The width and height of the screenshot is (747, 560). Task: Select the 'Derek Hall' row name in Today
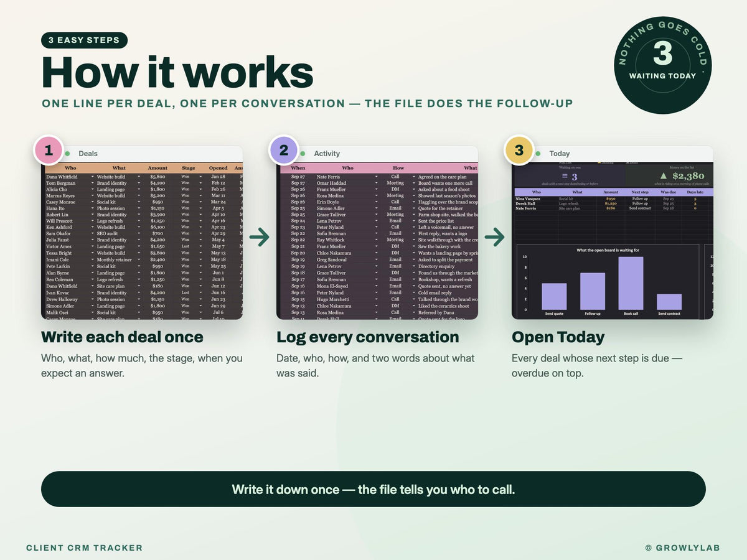tap(526, 203)
